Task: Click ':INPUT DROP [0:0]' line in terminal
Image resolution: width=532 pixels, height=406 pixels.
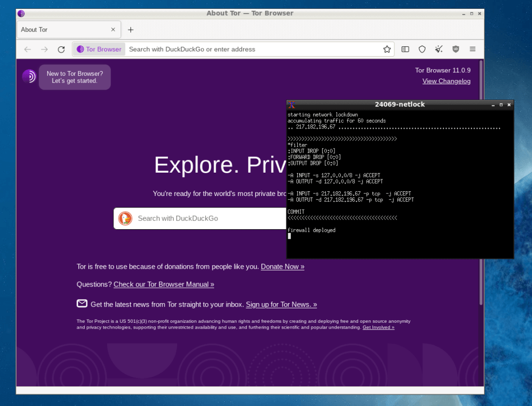Action: tap(312, 151)
